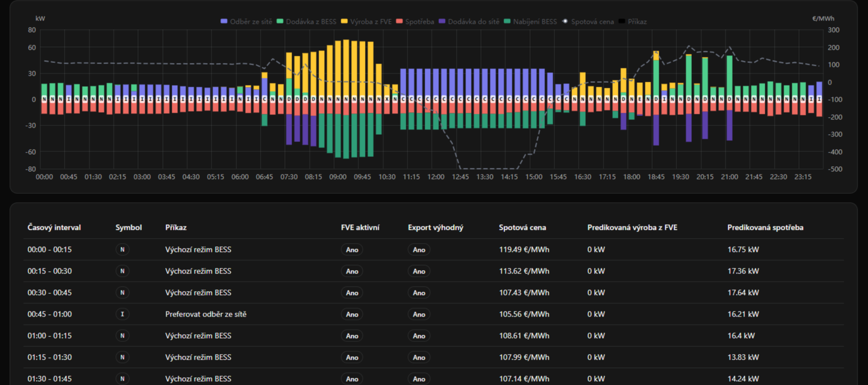Click the 105.56 €/MWh spot price
The width and height of the screenshot is (868, 385).
coord(524,314)
